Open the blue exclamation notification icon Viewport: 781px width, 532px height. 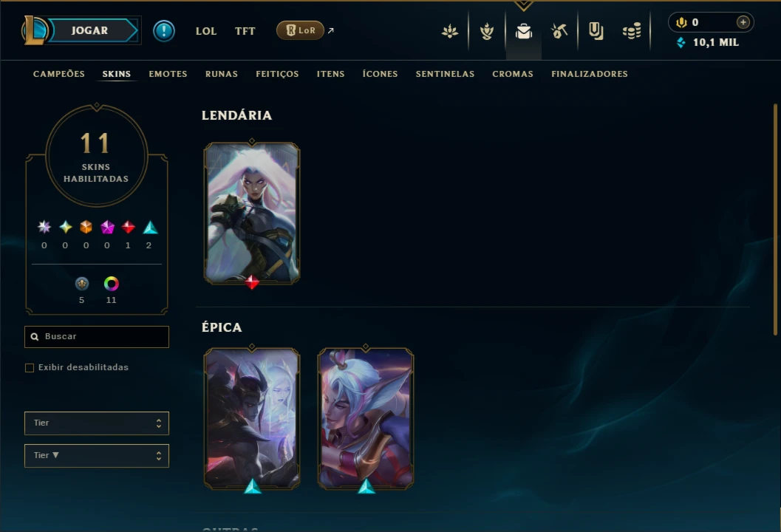coord(164,31)
